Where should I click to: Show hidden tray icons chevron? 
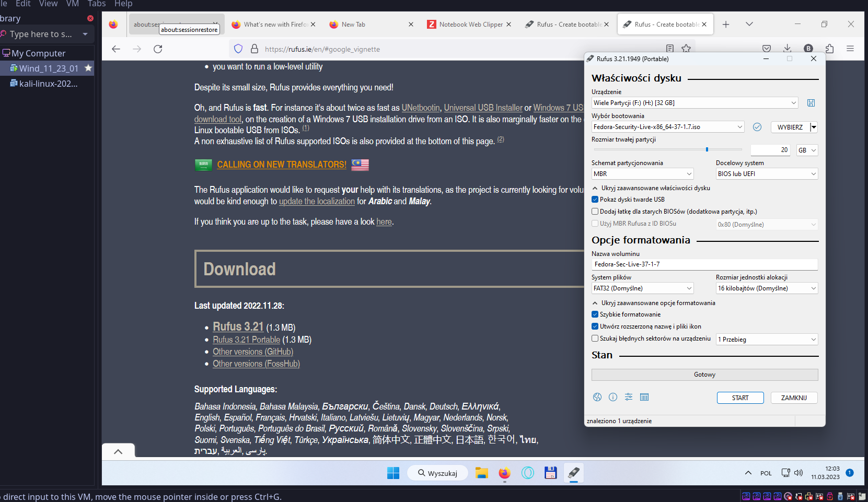coord(748,473)
